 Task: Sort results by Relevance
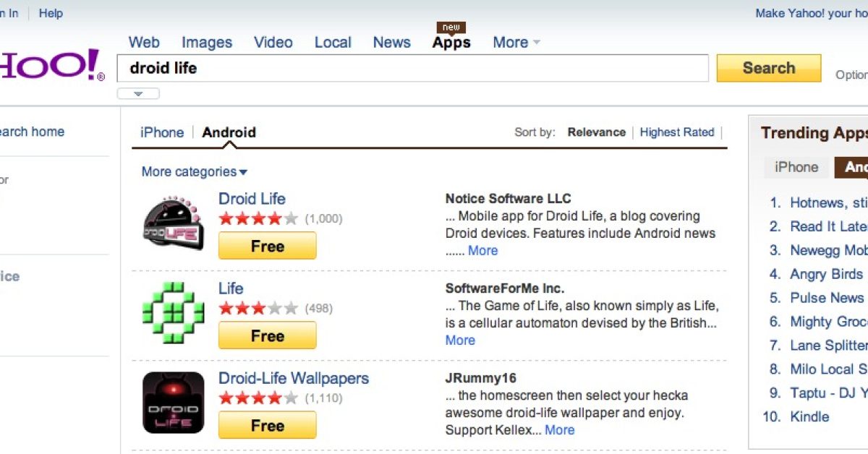click(x=596, y=132)
